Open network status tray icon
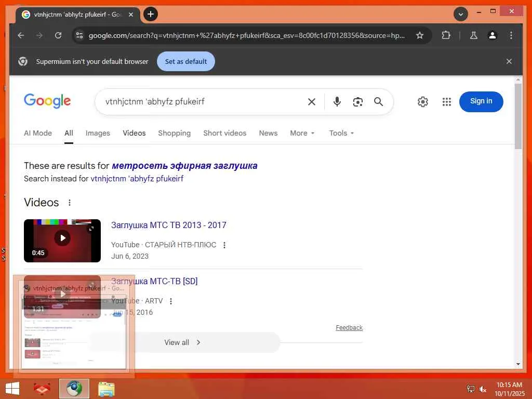 coord(470,389)
